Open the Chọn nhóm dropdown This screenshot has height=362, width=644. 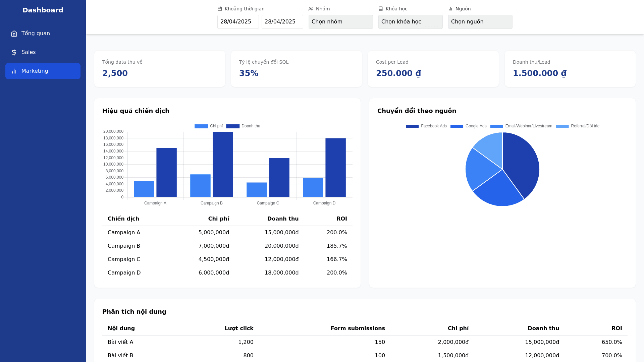coord(340,22)
